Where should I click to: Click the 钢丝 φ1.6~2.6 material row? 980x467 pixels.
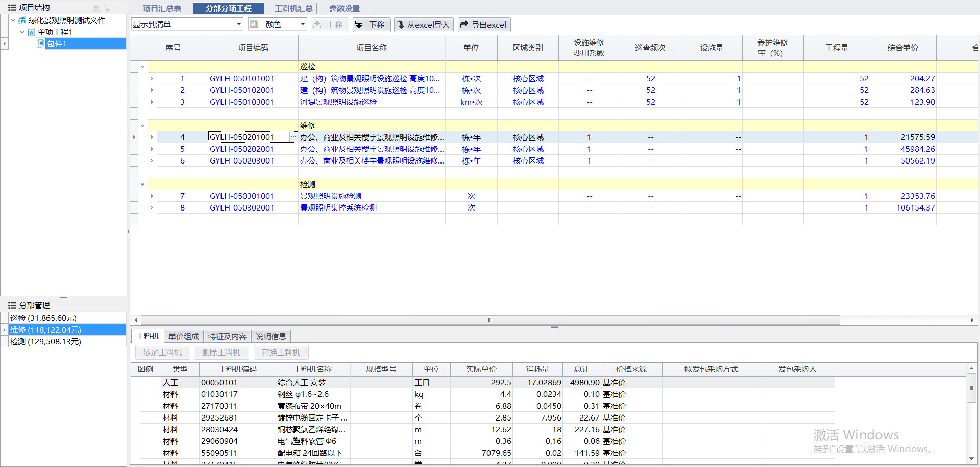coord(487,394)
